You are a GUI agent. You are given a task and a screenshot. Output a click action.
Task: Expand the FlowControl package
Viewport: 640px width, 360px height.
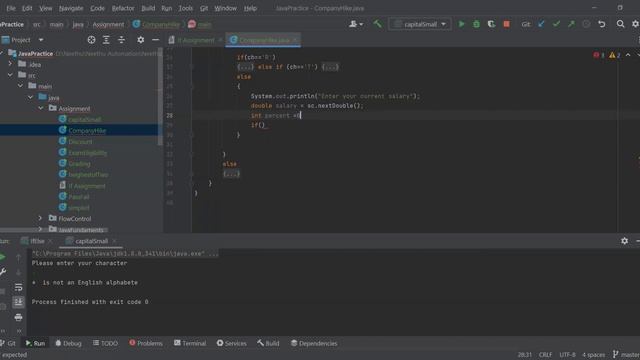point(40,218)
